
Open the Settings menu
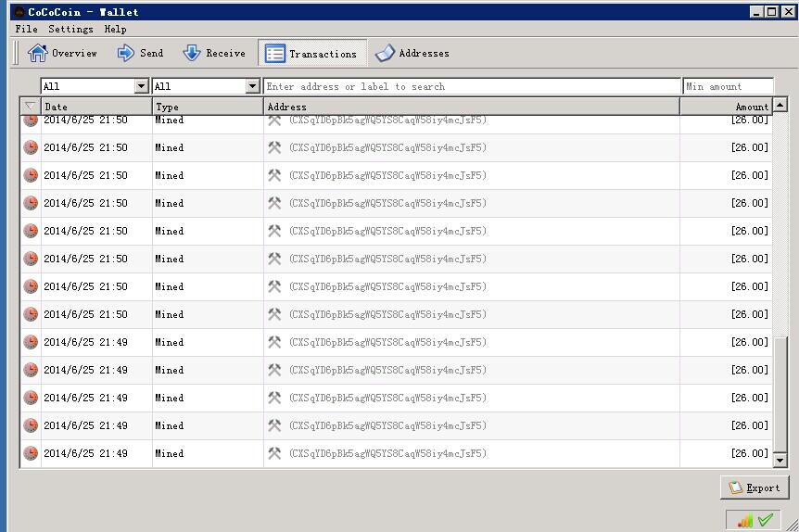(70, 29)
